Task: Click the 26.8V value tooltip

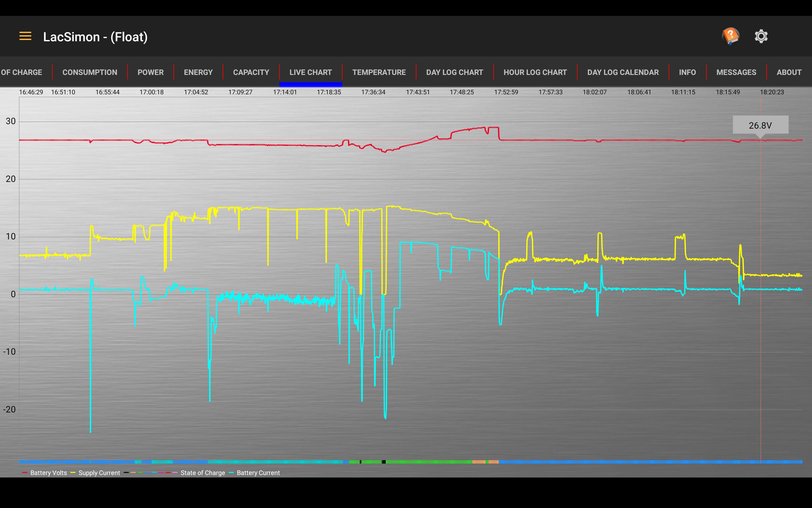Action: pyautogui.click(x=760, y=125)
